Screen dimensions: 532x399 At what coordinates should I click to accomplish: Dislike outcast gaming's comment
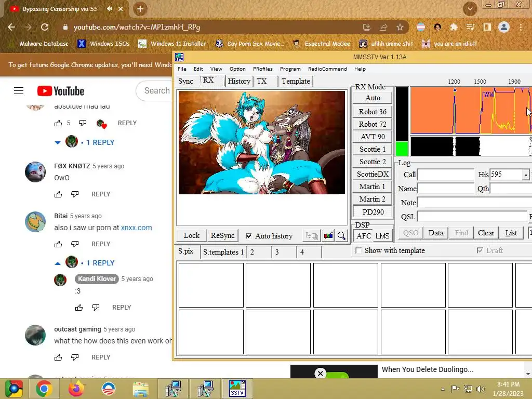(75, 357)
